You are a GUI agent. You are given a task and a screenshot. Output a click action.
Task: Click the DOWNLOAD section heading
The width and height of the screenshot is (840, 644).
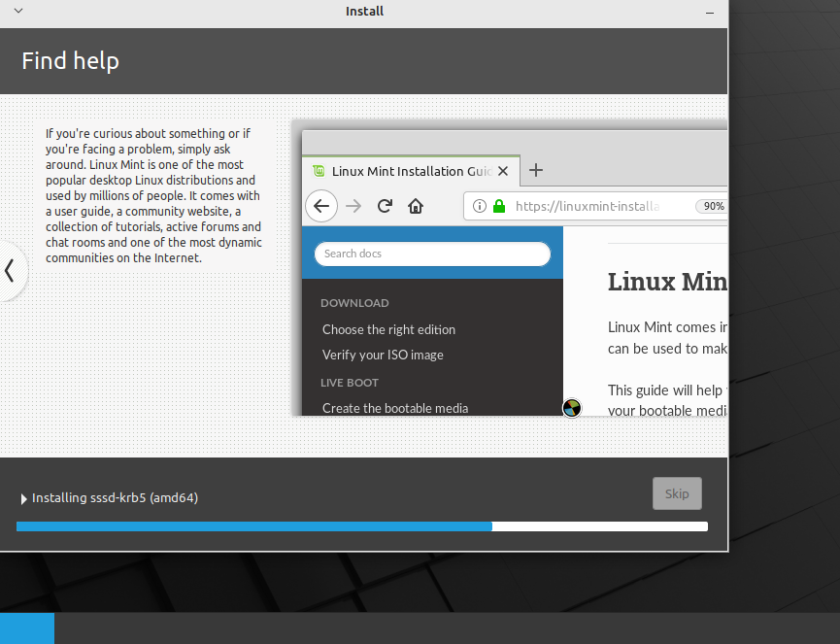tap(354, 303)
